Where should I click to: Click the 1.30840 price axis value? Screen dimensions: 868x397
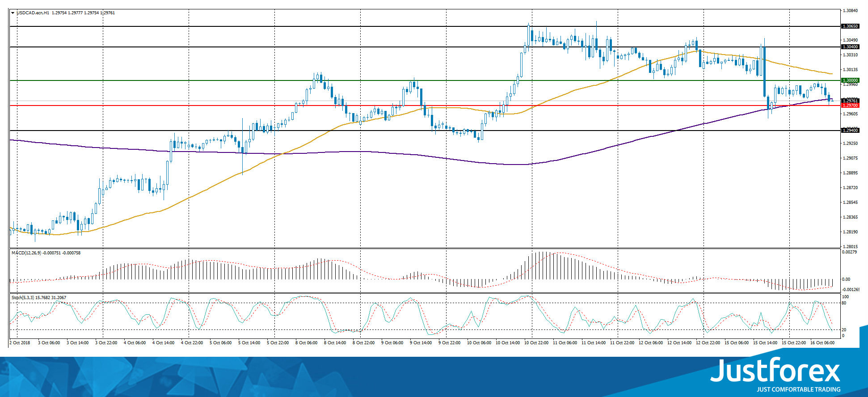[850, 10]
